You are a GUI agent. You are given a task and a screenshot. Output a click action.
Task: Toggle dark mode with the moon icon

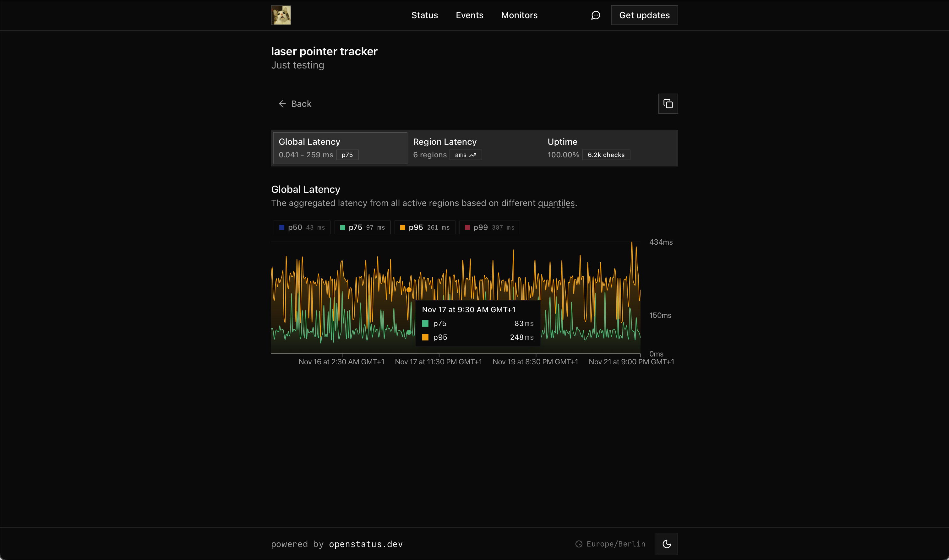click(x=667, y=544)
